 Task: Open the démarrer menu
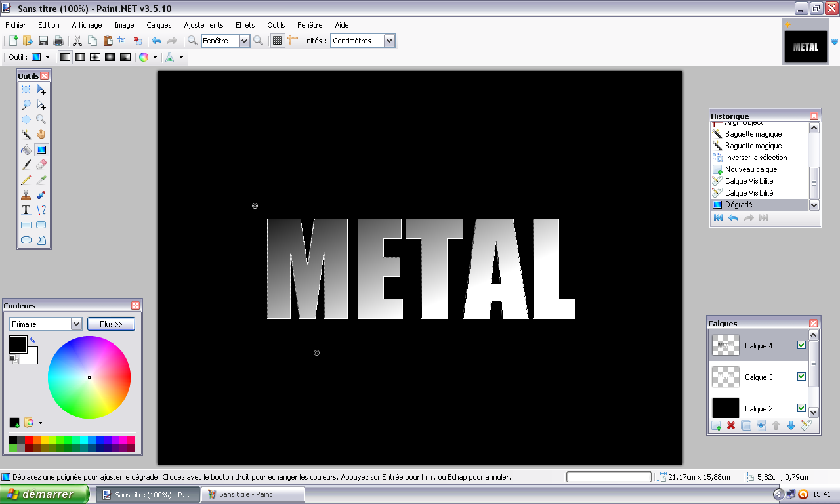coord(43,494)
